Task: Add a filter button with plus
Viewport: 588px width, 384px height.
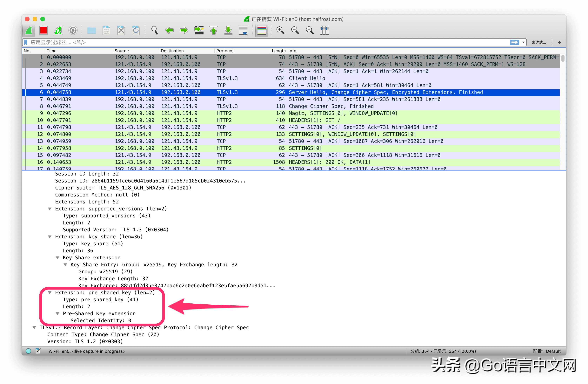Action: point(560,43)
